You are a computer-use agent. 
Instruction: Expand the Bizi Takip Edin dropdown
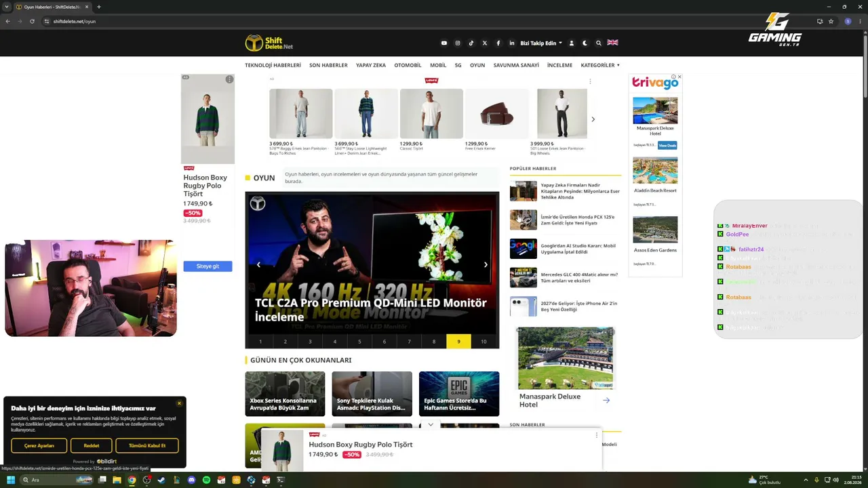tap(541, 43)
